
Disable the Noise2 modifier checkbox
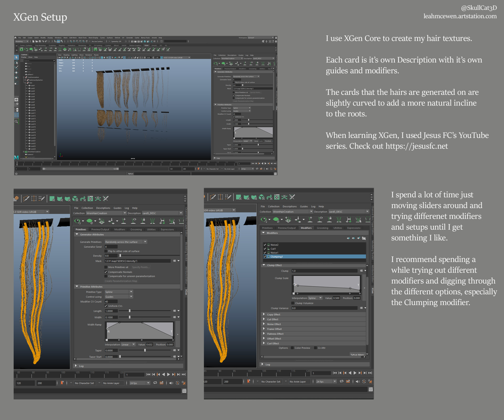pos(265,245)
